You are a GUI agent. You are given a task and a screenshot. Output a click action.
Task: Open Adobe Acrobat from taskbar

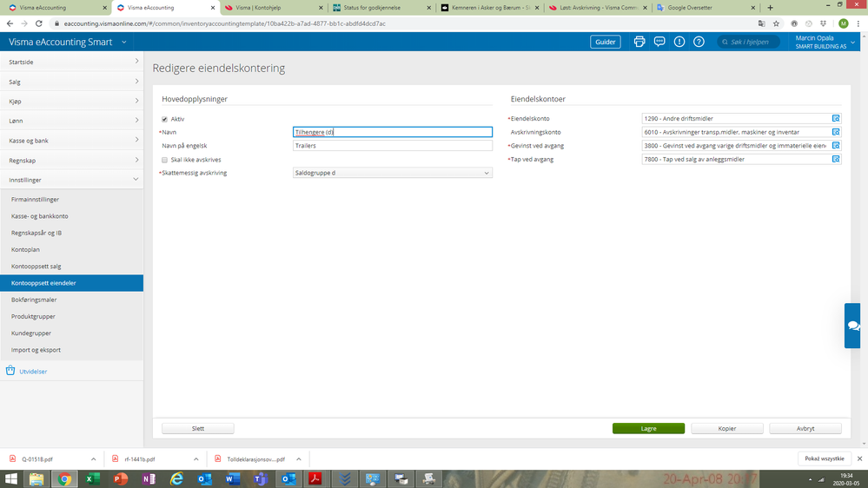coord(315,478)
